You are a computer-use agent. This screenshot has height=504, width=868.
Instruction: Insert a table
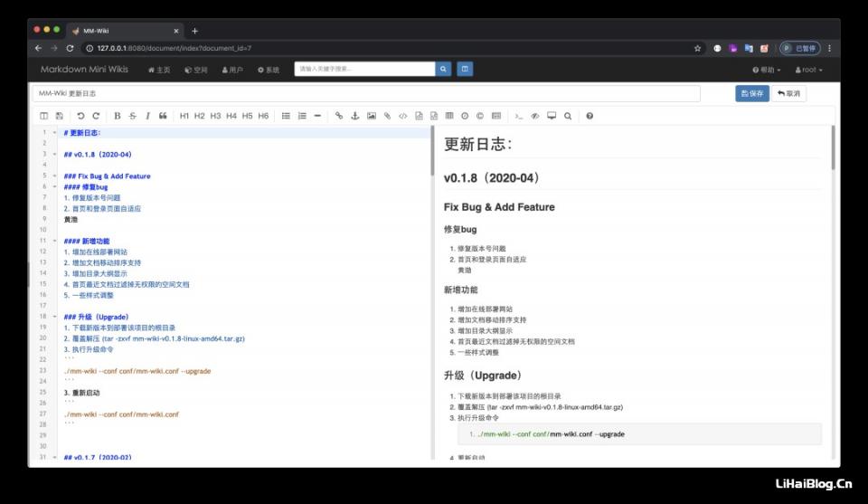tap(449, 116)
